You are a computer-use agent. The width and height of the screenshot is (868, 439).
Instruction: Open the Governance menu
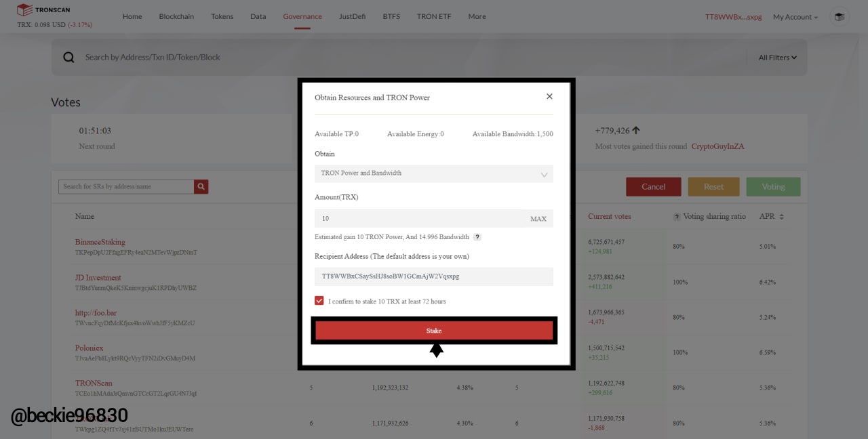point(302,16)
